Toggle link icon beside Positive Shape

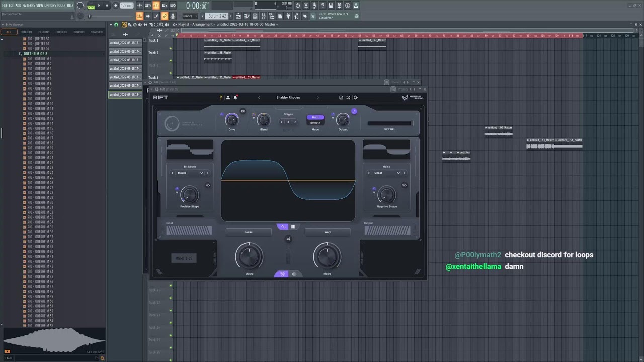(208, 185)
